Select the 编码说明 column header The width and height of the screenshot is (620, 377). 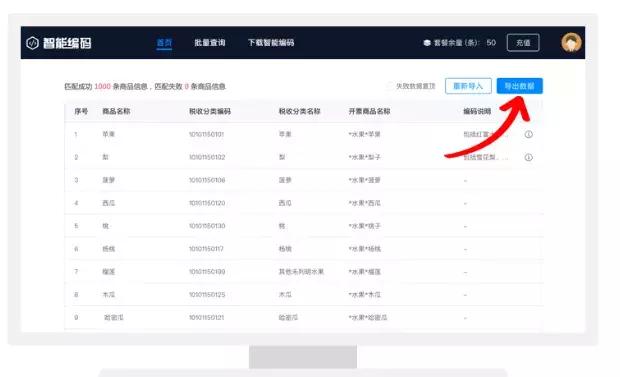coord(477,111)
